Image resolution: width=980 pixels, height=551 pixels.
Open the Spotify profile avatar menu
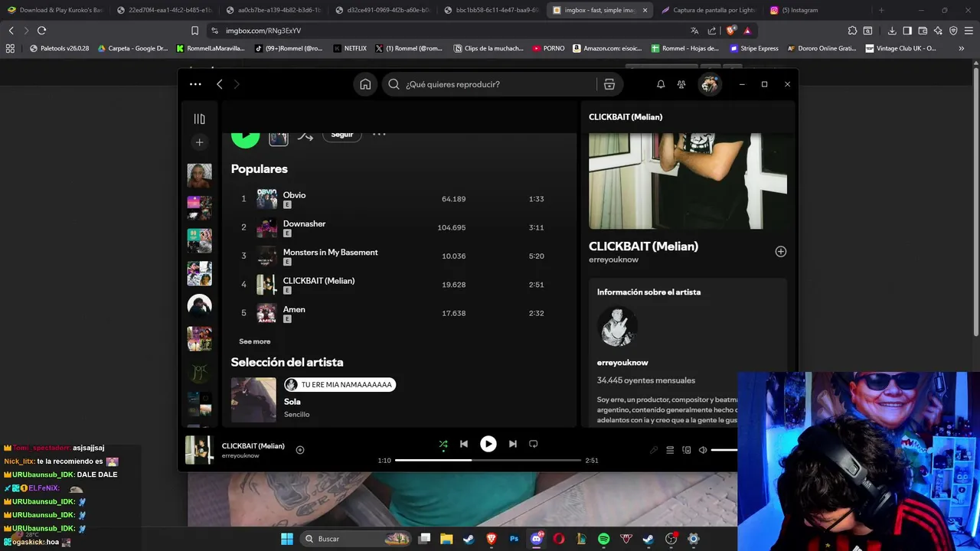pos(709,84)
